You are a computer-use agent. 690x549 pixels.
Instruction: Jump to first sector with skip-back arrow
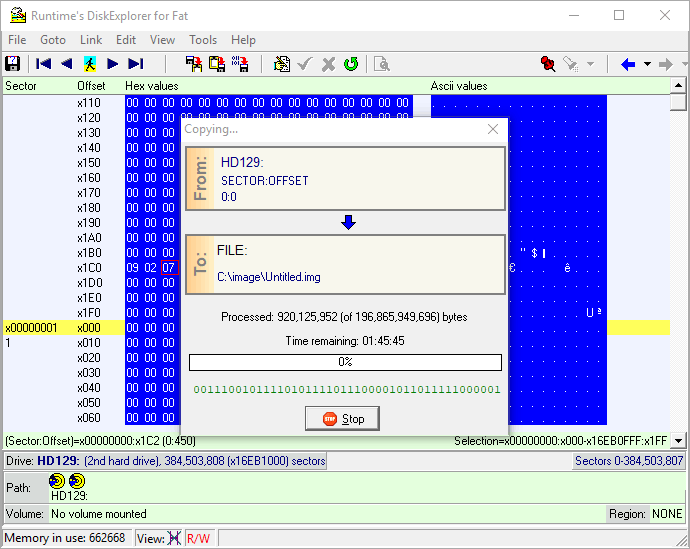pyautogui.click(x=44, y=64)
